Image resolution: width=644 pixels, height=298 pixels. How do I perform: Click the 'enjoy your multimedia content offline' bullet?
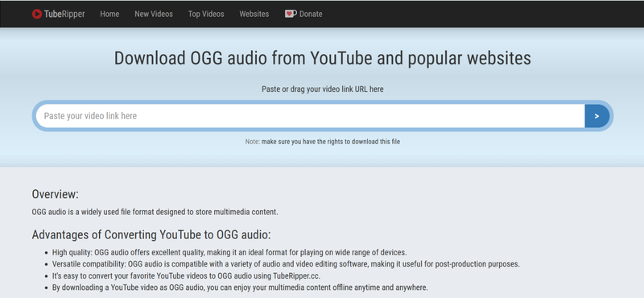pos(240,288)
